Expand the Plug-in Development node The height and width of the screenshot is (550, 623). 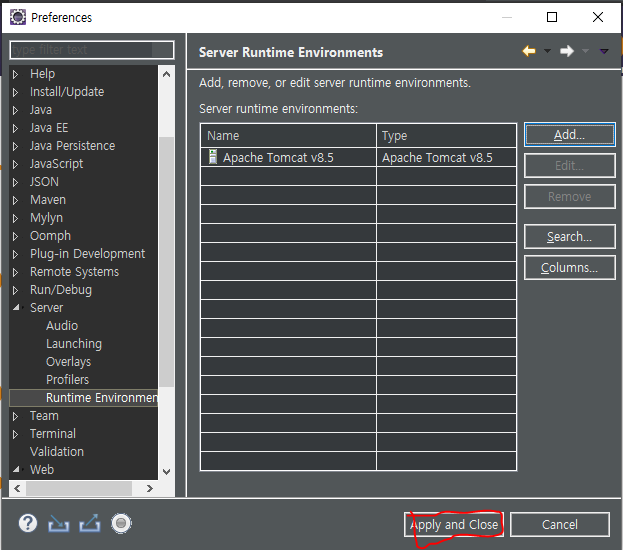(x=15, y=254)
